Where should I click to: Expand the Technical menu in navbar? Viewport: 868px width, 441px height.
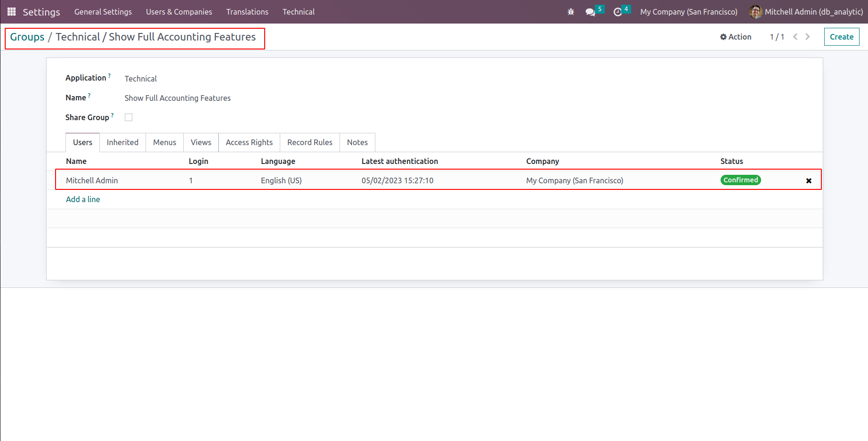click(298, 12)
